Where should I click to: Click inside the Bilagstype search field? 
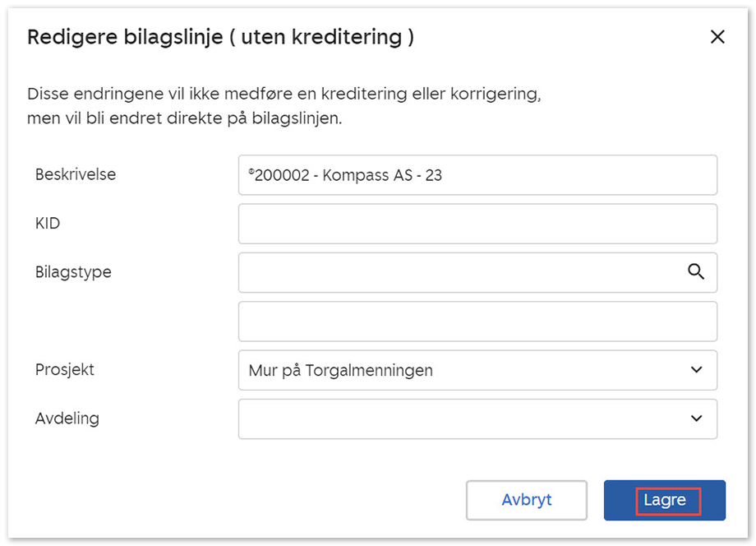pyautogui.click(x=460, y=272)
